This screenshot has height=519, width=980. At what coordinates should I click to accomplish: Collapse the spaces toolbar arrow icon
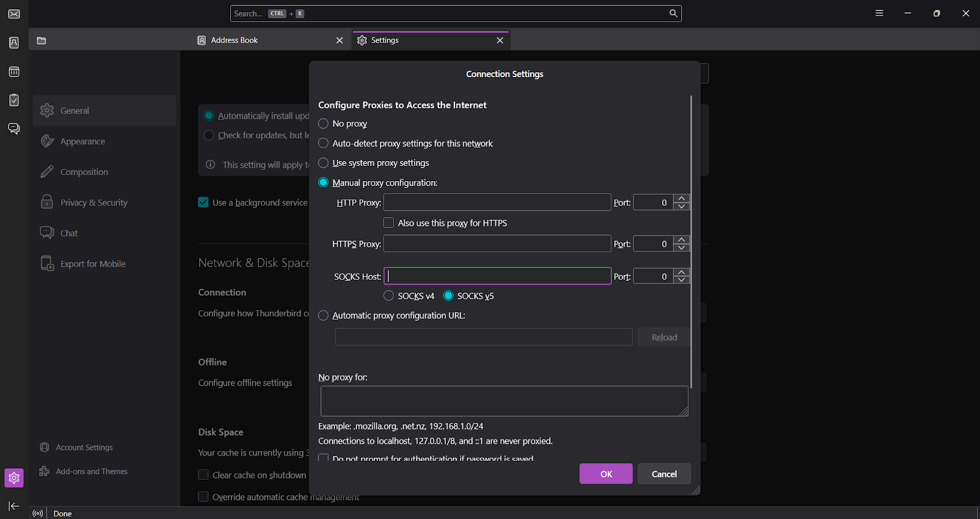14,506
